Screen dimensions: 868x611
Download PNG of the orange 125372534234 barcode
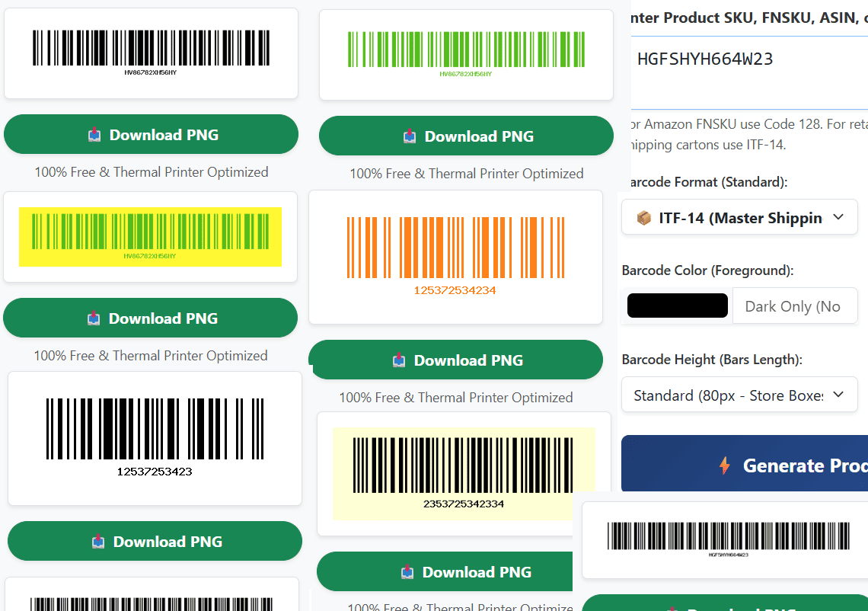[x=455, y=360]
